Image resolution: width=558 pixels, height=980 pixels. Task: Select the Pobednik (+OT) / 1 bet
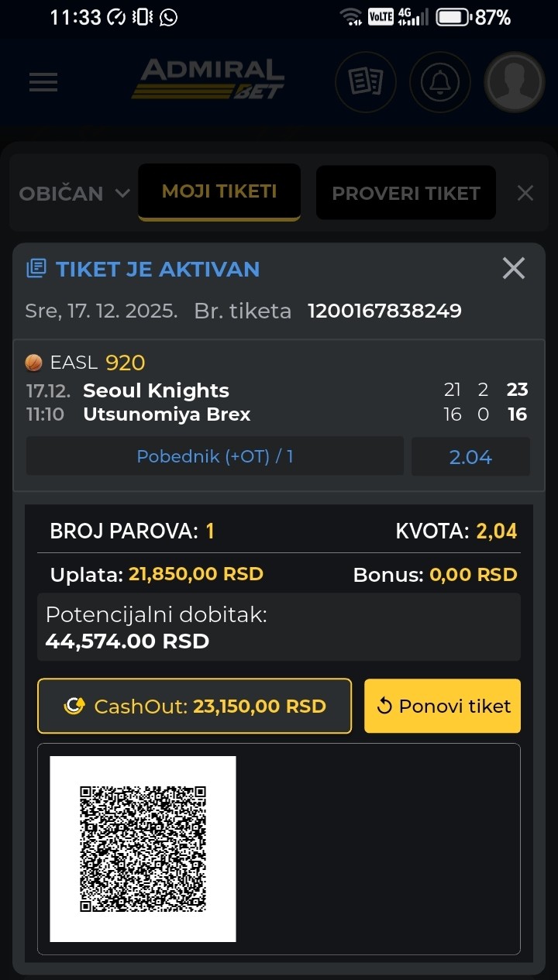click(215, 456)
